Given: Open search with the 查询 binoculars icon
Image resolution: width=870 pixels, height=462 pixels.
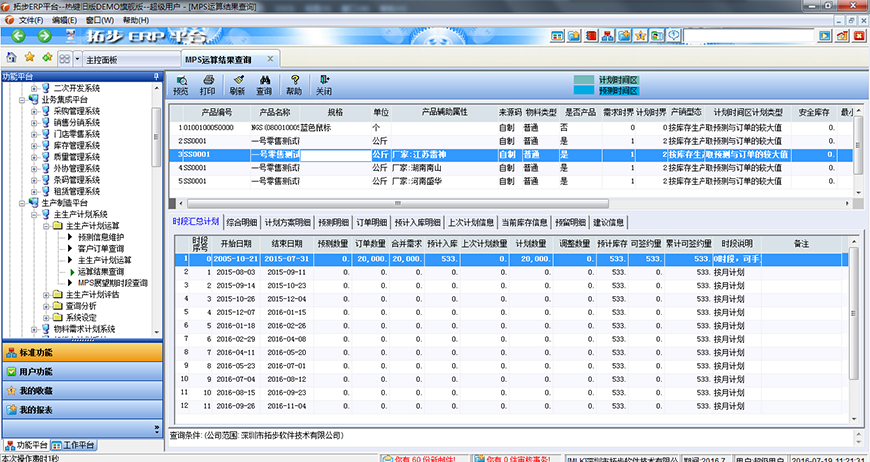Looking at the screenshot, I should click(264, 84).
